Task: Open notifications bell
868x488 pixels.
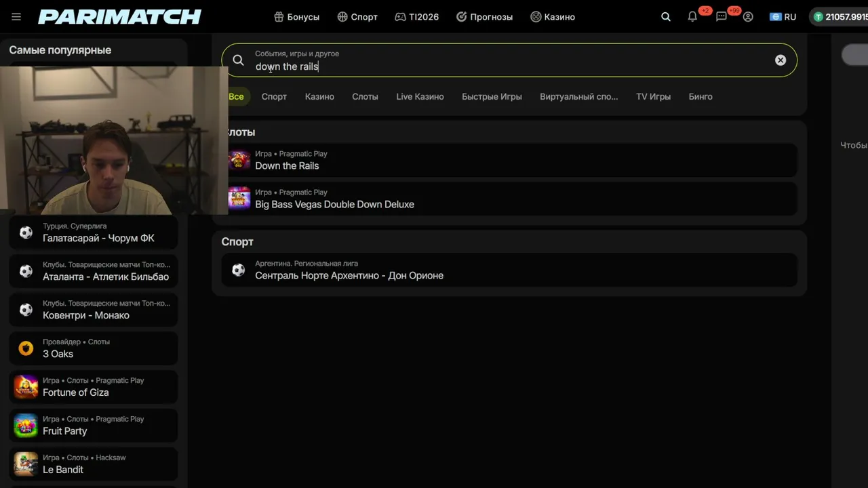Action: tap(692, 17)
